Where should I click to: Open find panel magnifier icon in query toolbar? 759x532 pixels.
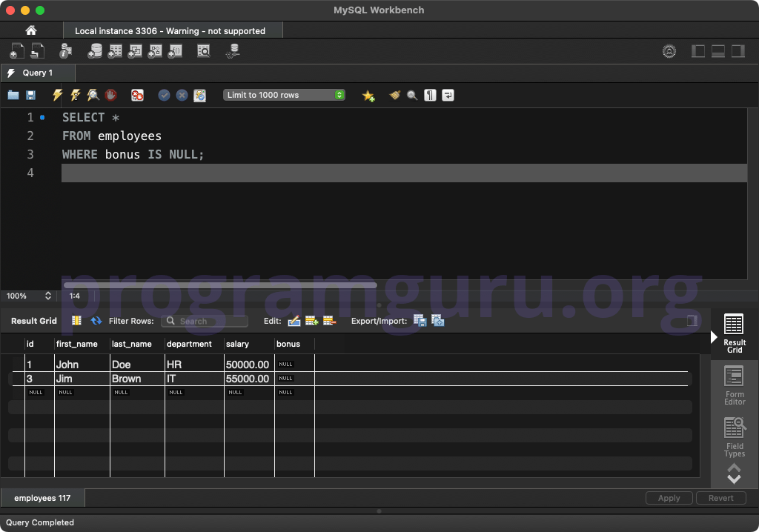pos(412,95)
